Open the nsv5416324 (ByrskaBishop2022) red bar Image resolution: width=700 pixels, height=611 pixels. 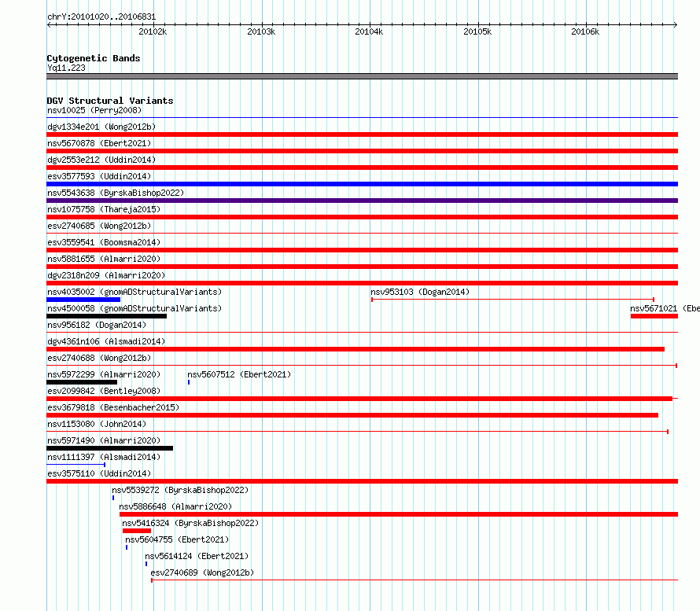point(137,531)
